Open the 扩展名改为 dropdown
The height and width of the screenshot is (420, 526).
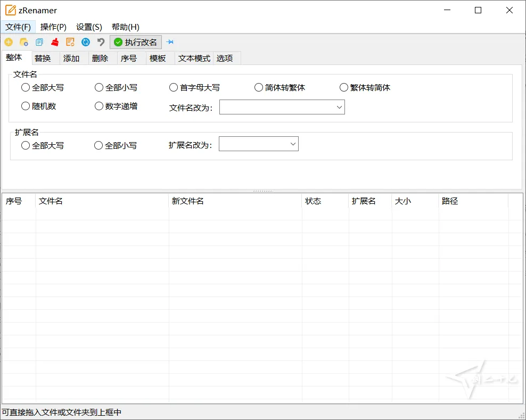click(293, 143)
